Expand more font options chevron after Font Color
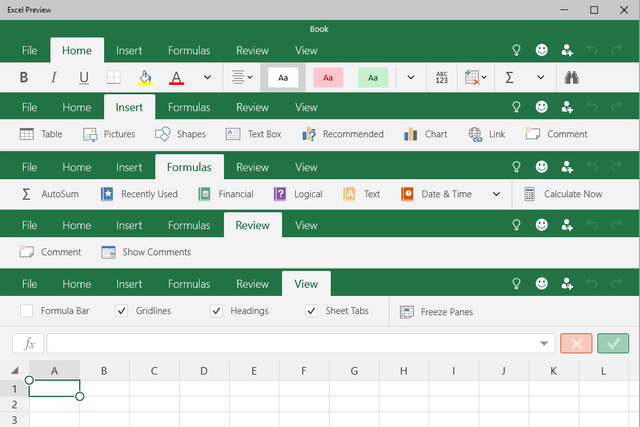Image resolution: width=640 pixels, height=427 pixels. [x=207, y=77]
